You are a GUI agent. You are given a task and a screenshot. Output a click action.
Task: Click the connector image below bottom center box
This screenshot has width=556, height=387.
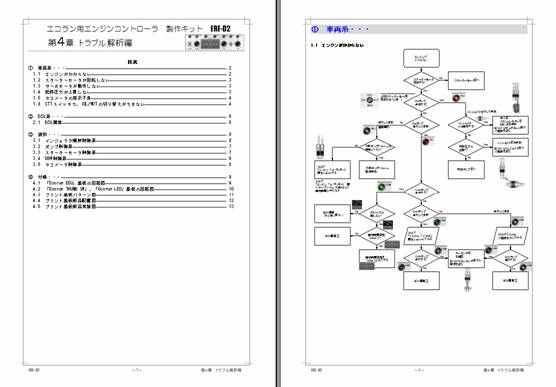(468, 281)
